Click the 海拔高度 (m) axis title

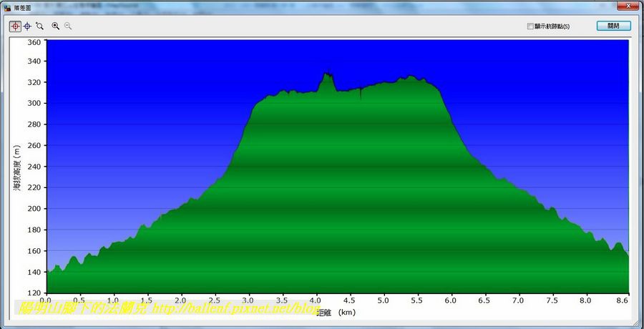17,167
